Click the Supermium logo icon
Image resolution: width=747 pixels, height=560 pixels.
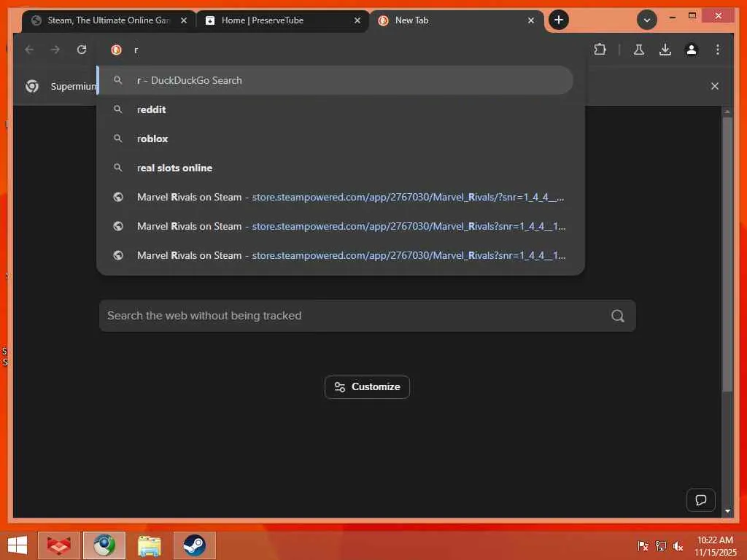(32, 86)
